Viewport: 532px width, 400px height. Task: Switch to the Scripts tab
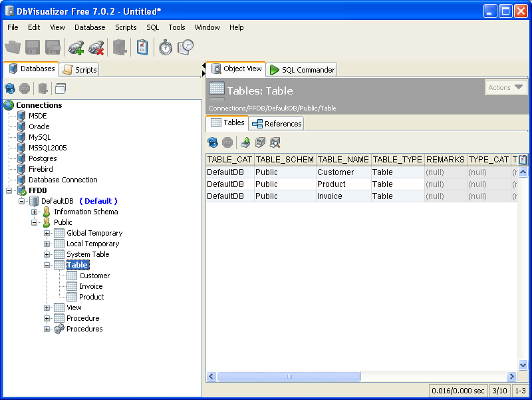[80, 70]
